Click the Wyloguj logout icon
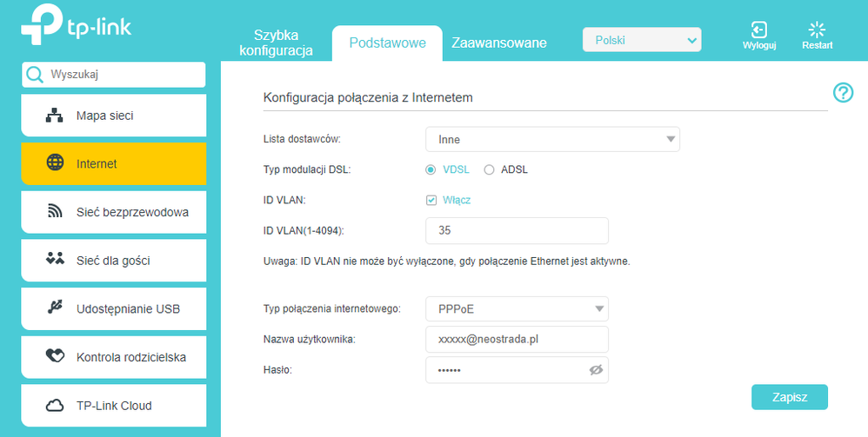 click(758, 30)
